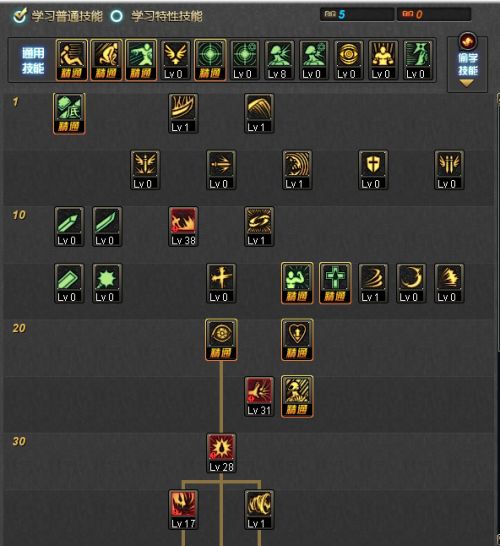The image size is (500, 546).
Task: Click the red flame skill at Lv 38
Action: 183,226
